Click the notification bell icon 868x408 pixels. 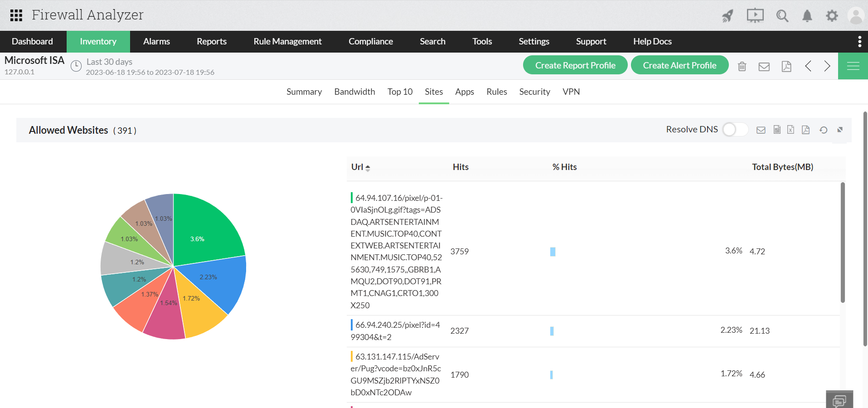pos(807,16)
